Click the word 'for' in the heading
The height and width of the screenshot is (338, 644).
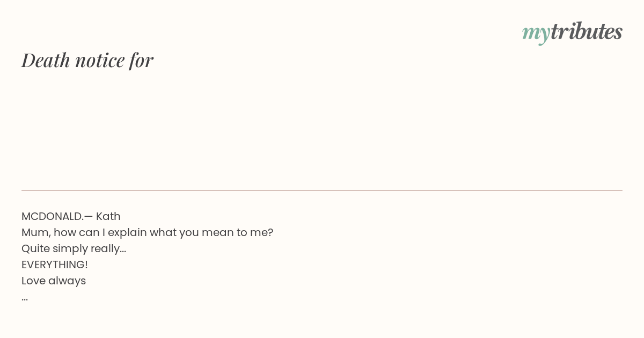(142, 60)
